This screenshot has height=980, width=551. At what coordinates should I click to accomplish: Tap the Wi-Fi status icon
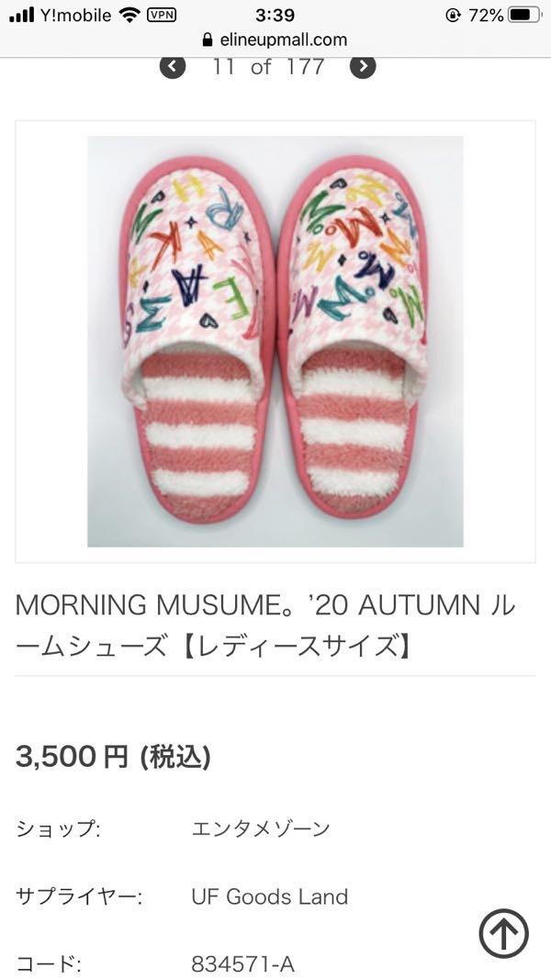129,15
